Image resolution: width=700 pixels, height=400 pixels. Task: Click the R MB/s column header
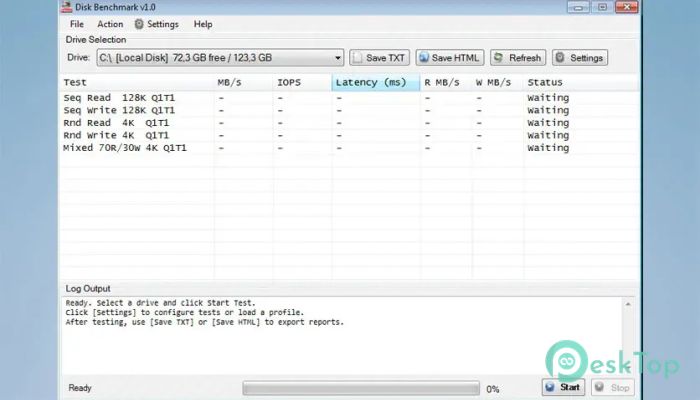[446, 83]
